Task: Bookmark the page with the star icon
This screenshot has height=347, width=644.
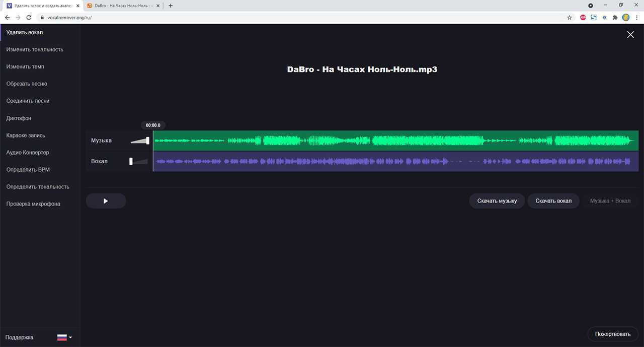Action: (x=570, y=17)
